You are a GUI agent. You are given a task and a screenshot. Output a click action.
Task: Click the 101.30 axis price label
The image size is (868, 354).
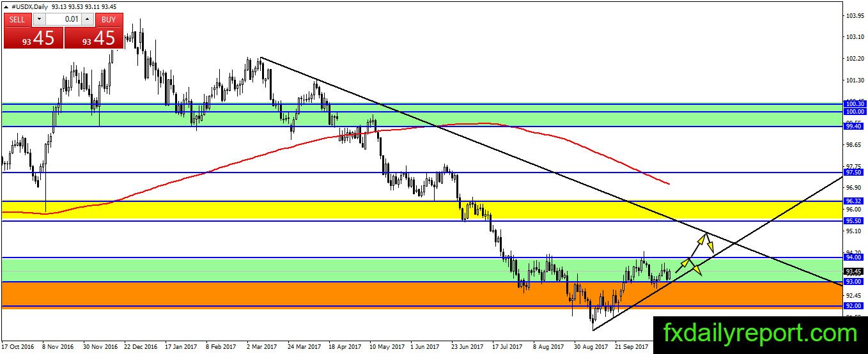[855, 80]
